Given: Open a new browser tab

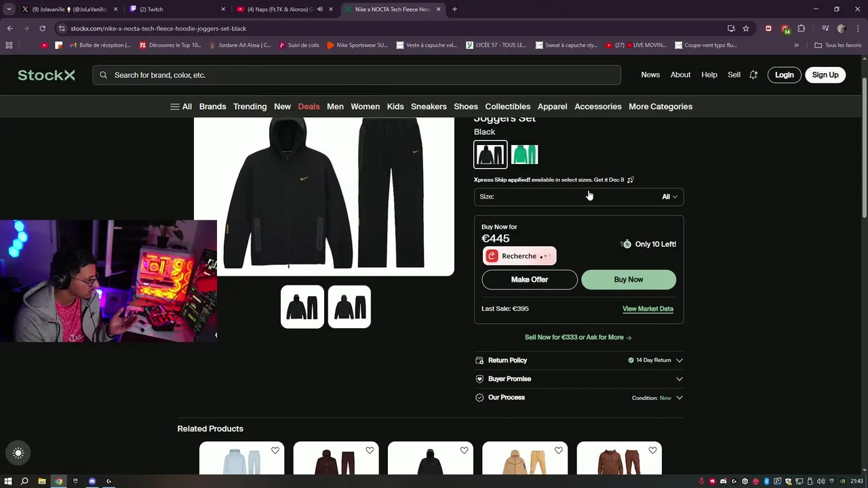Looking at the screenshot, I should 454,9.
